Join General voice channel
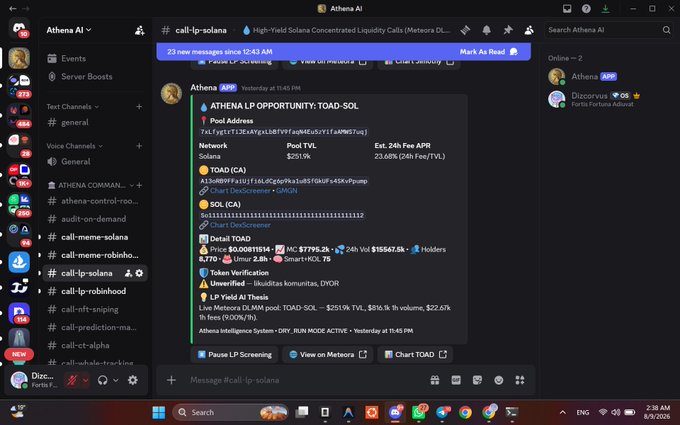The width and height of the screenshot is (680, 425). tap(95, 162)
